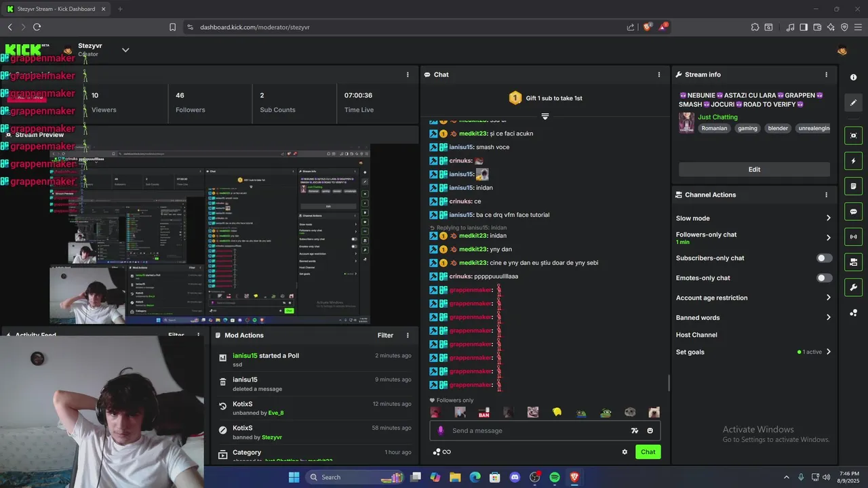Click the Windows taskbar Search box
The width and height of the screenshot is (868, 488).
pos(355,477)
